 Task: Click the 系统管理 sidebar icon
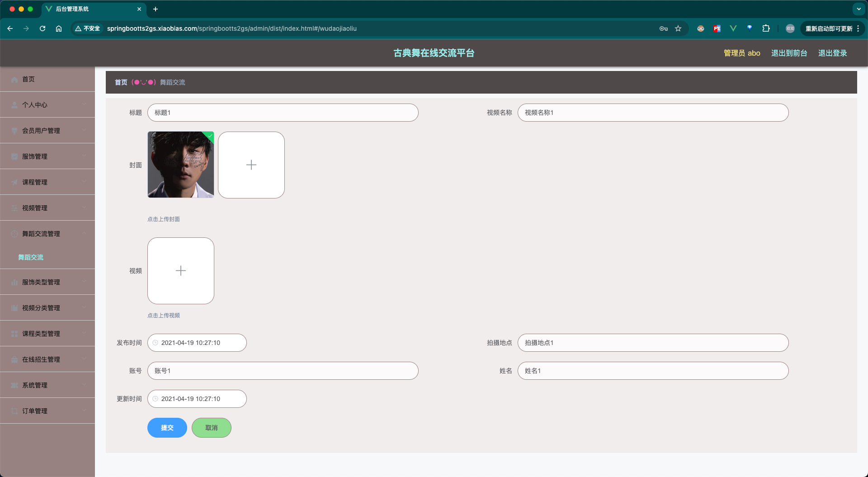14,385
